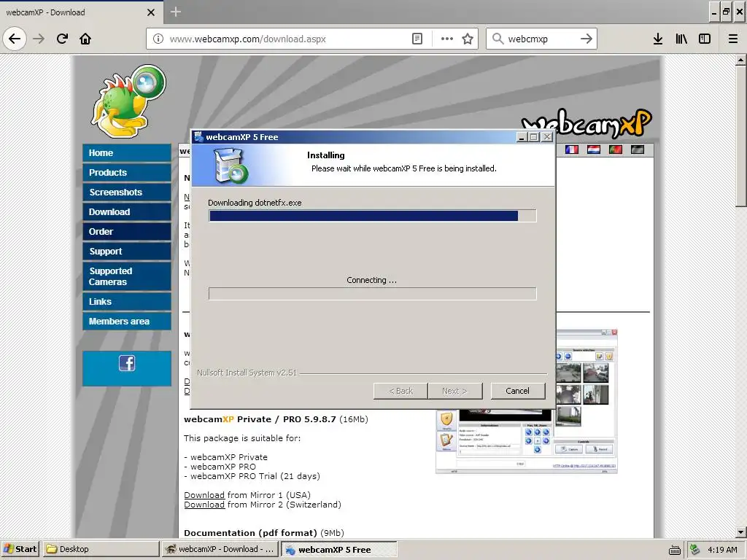
Task: Open the browser home page
Action: coord(85,39)
